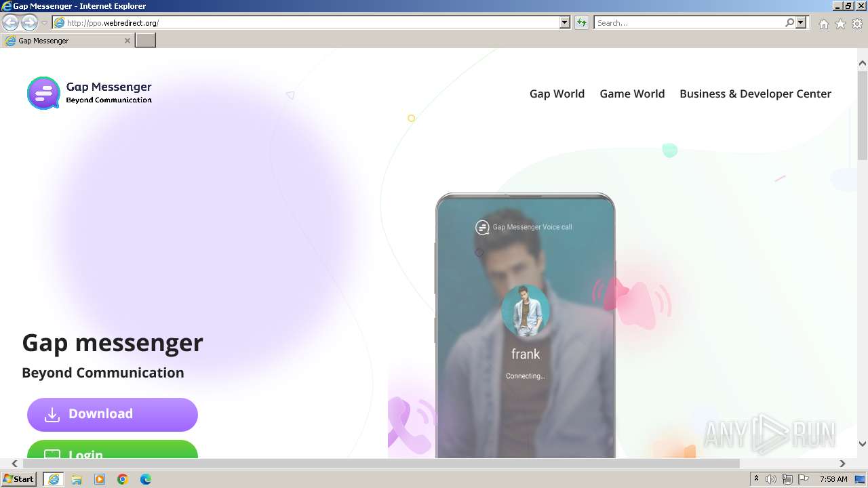The width and height of the screenshot is (868, 488).
Task: Open Business & Developer Center menu
Action: click(x=755, y=94)
